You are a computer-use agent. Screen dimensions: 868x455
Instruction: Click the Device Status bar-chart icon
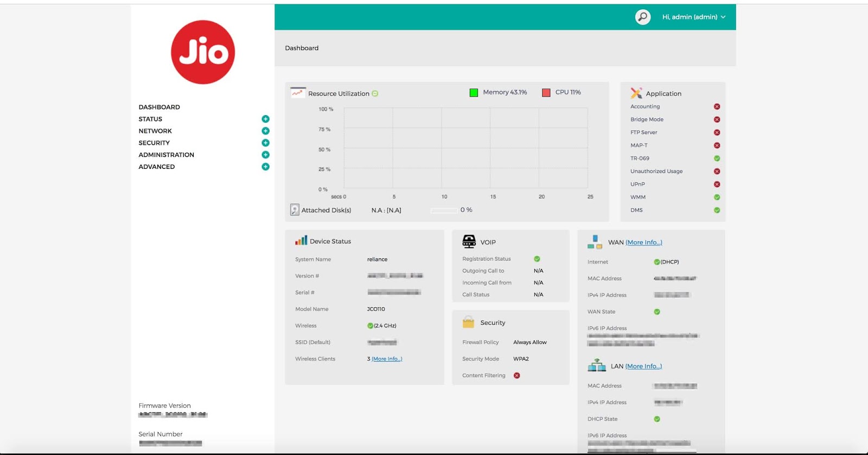301,240
